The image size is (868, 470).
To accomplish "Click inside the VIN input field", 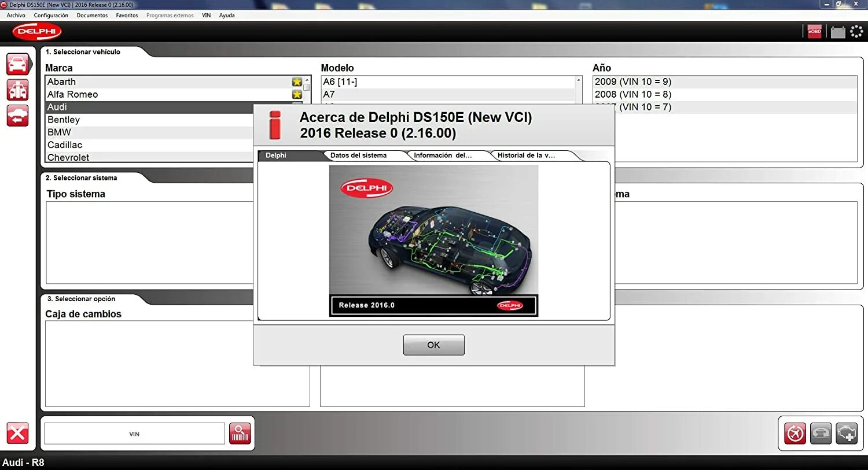I will click(133, 433).
